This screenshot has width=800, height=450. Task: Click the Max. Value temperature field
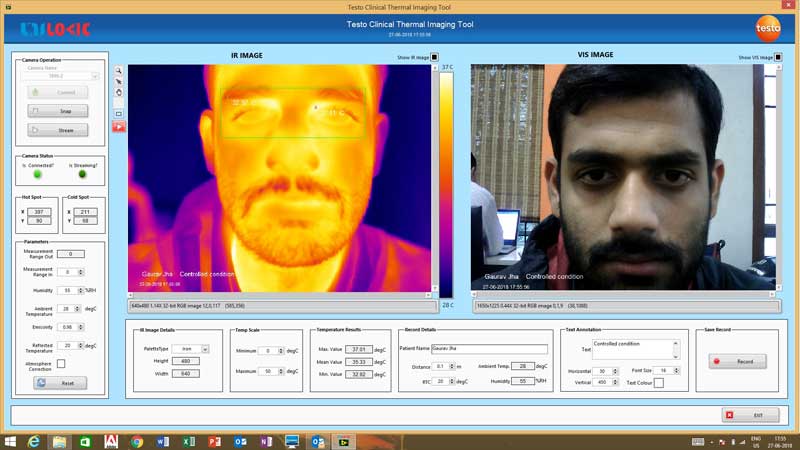pyautogui.click(x=359, y=349)
